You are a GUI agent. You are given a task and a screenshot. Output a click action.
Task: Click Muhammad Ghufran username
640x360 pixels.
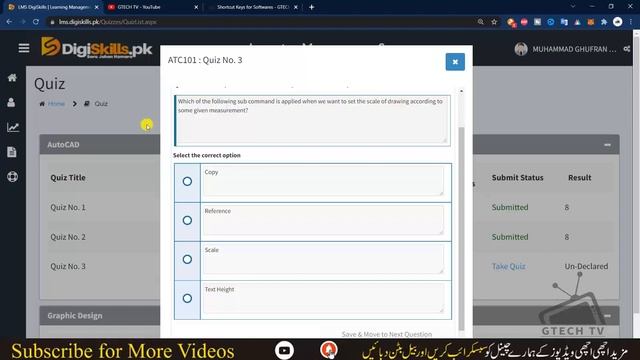pos(574,49)
